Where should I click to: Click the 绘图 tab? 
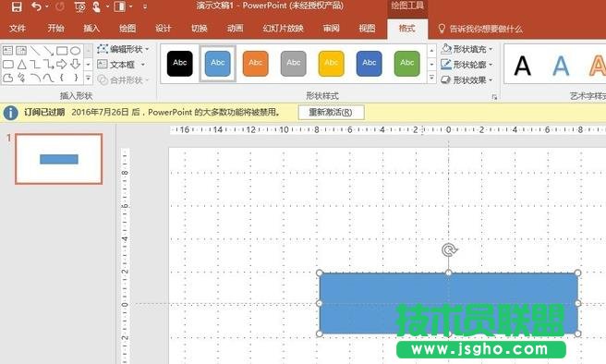(x=127, y=29)
